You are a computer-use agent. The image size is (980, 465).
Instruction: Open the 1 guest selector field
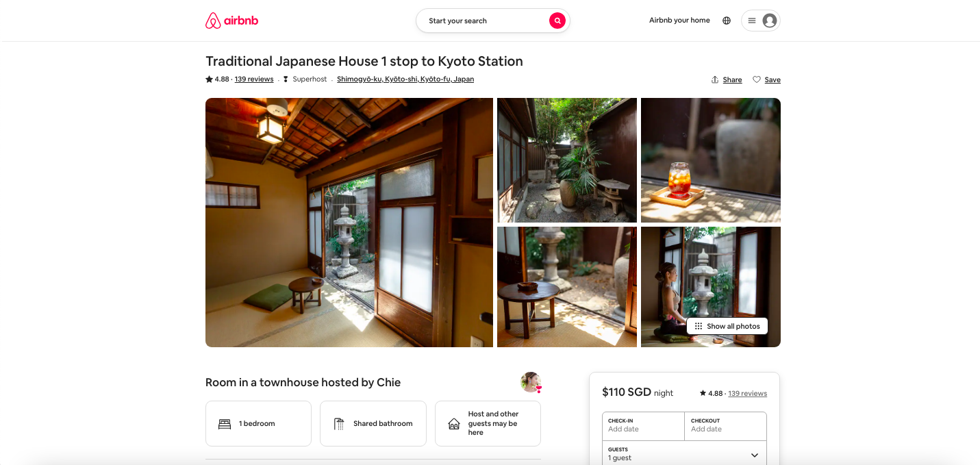[x=684, y=454]
